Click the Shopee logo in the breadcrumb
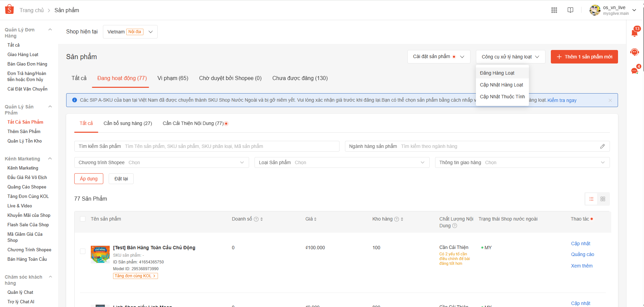 click(9, 9)
